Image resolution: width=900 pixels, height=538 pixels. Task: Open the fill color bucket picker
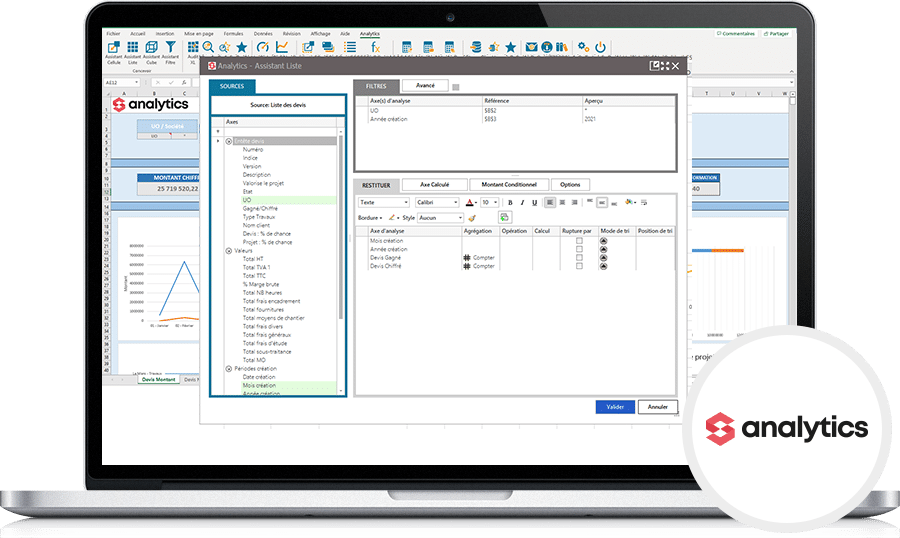[x=630, y=202]
